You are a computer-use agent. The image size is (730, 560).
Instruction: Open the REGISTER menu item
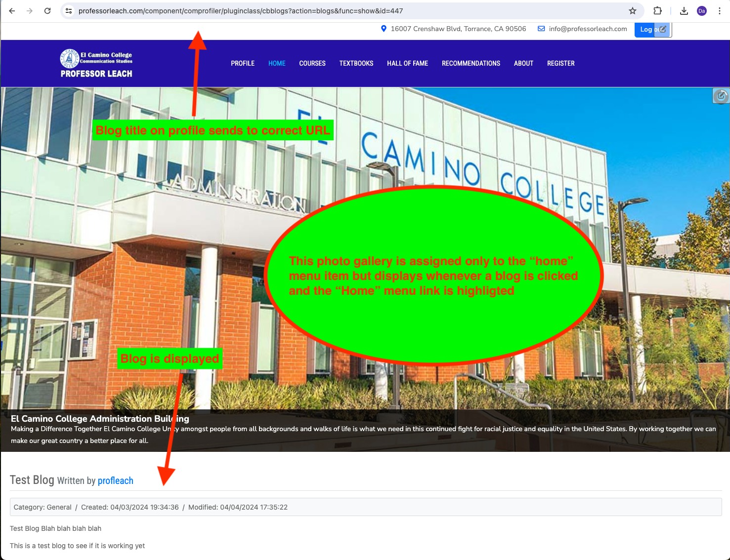561,63
